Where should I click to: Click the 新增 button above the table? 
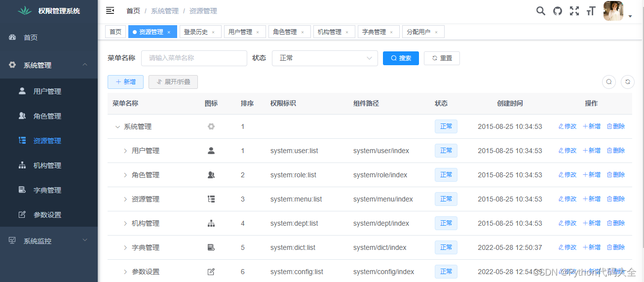125,82
